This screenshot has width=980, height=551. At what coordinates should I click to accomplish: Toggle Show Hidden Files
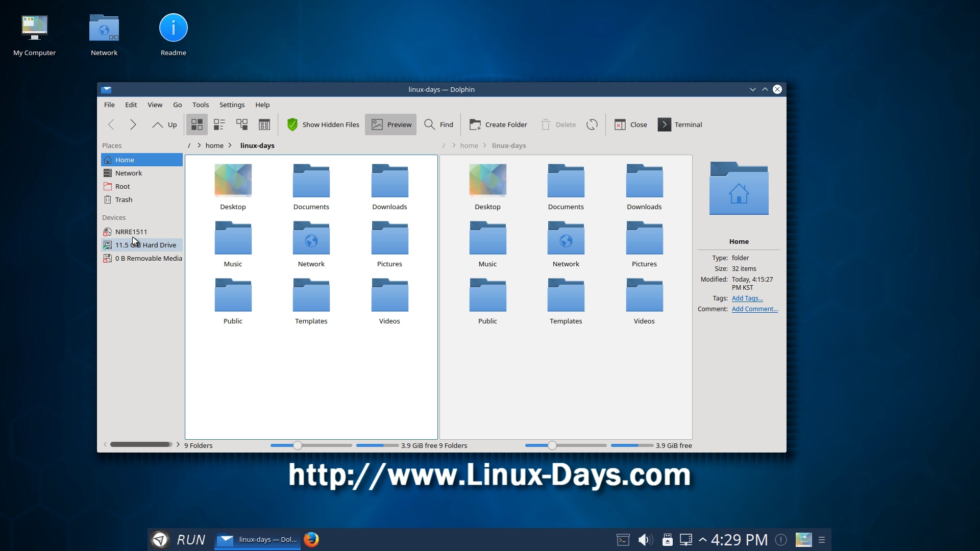tap(323, 124)
